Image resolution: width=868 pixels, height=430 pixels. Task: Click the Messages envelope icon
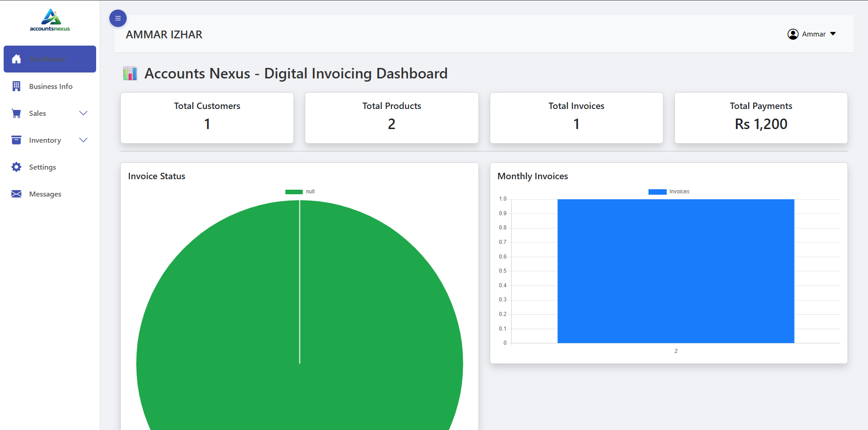click(16, 194)
